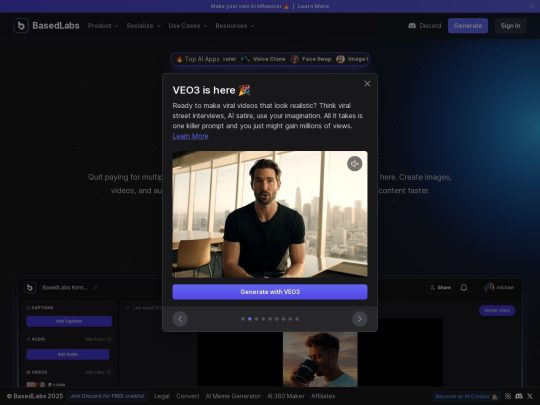Open the AI 360 Maker footer link

coord(285,396)
